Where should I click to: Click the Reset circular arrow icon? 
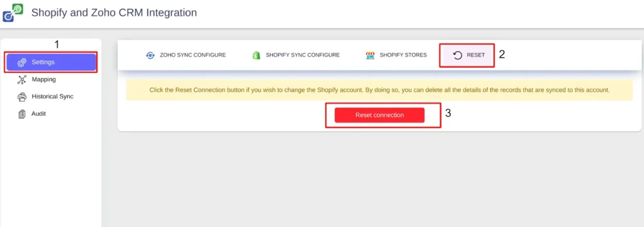click(x=458, y=55)
